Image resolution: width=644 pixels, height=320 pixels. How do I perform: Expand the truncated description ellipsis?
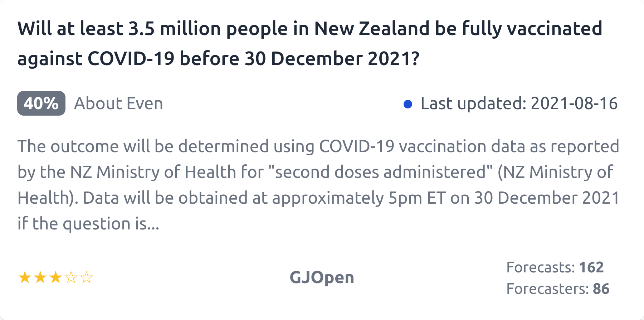(153, 224)
